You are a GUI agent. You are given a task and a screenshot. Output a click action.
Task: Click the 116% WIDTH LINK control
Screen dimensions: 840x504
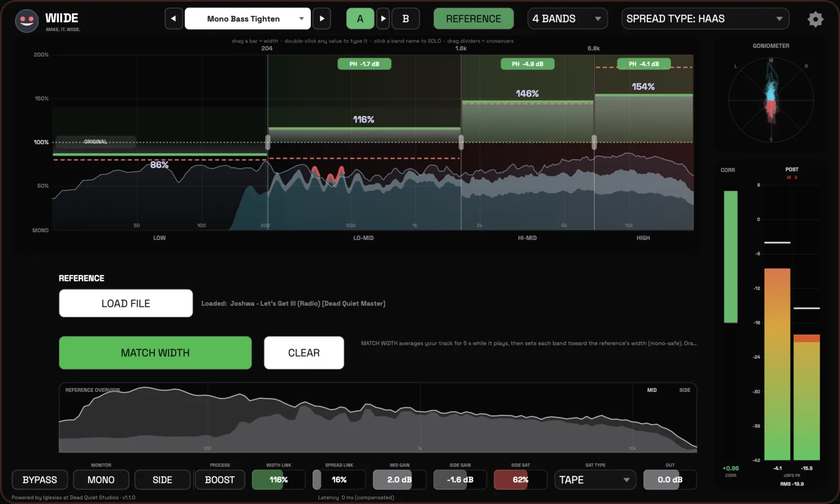pyautogui.click(x=278, y=480)
